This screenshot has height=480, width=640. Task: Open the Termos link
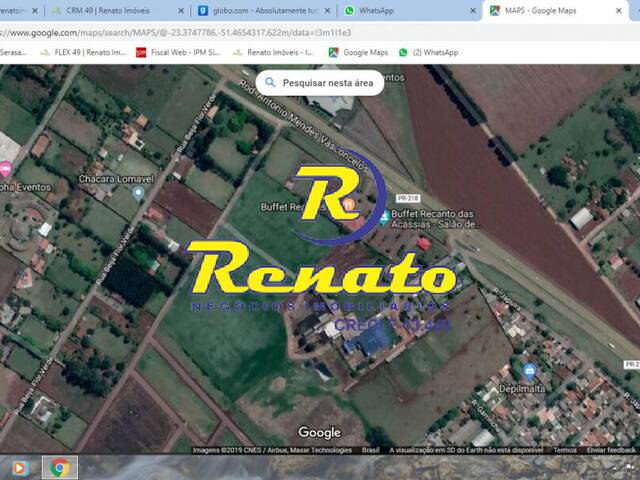[x=565, y=450]
